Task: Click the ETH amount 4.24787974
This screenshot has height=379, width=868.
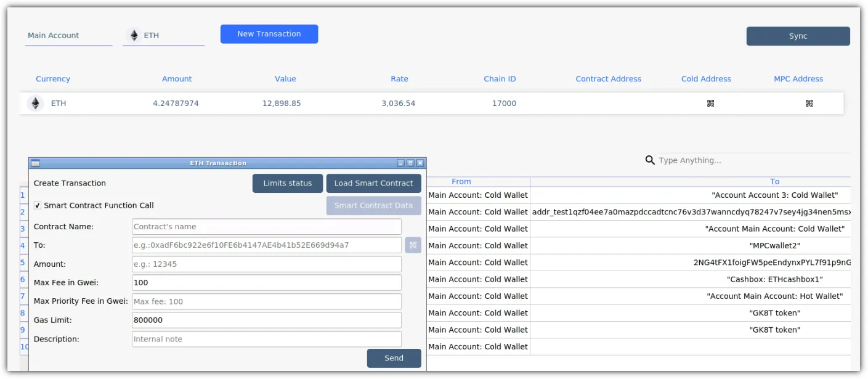Action: click(x=176, y=104)
